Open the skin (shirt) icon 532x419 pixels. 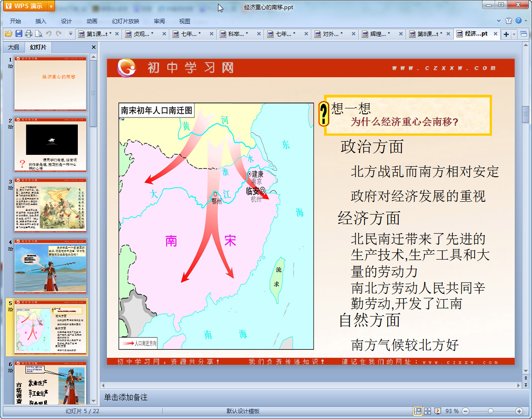(x=508, y=21)
